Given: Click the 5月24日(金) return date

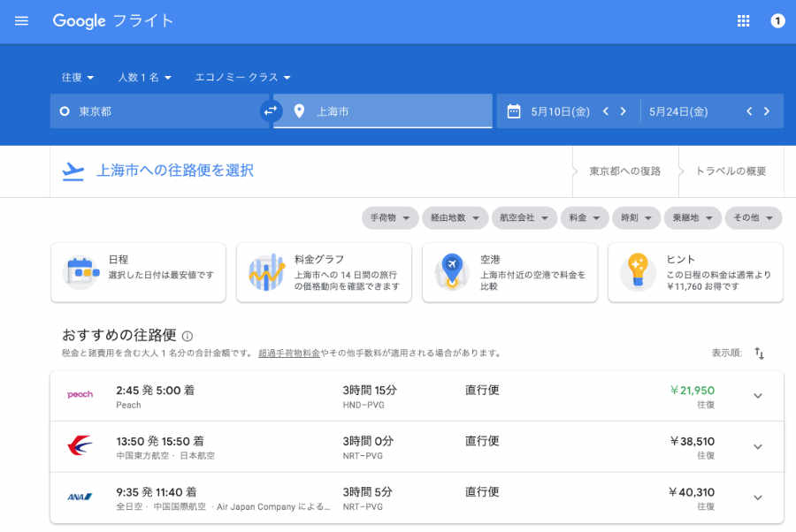Looking at the screenshot, I should click(678, 111).
